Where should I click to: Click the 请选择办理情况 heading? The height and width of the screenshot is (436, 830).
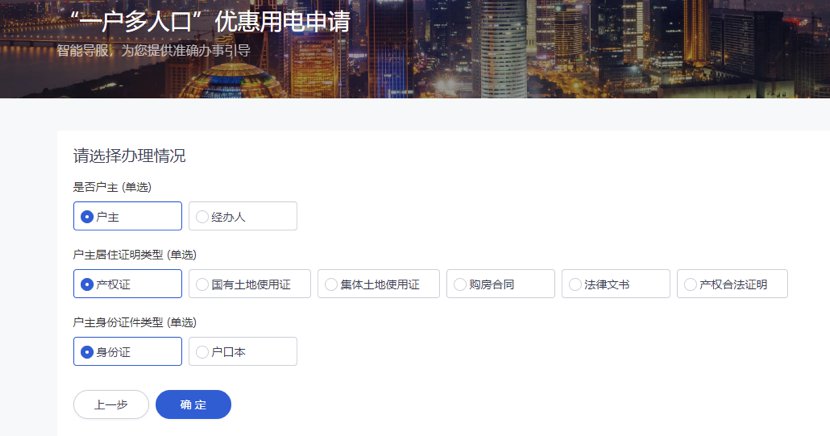pos(129,156)
